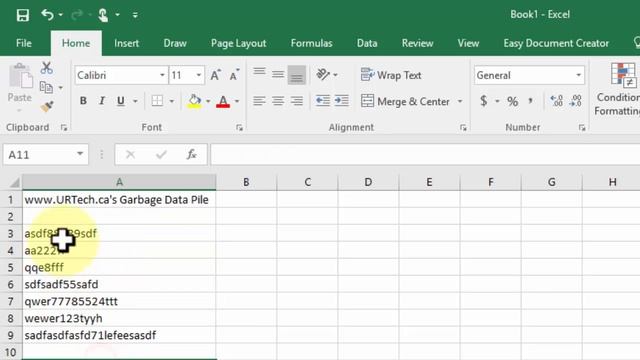
Task: Toggle Bold formatting
Action: (83, 101)
